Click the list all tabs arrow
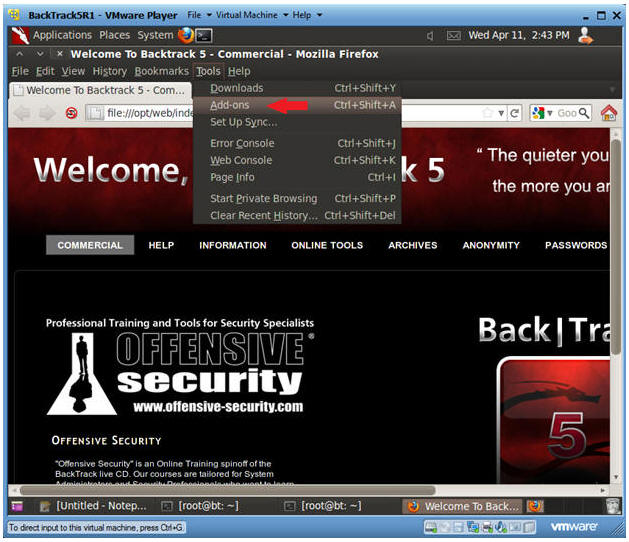 tap(612, 90)
